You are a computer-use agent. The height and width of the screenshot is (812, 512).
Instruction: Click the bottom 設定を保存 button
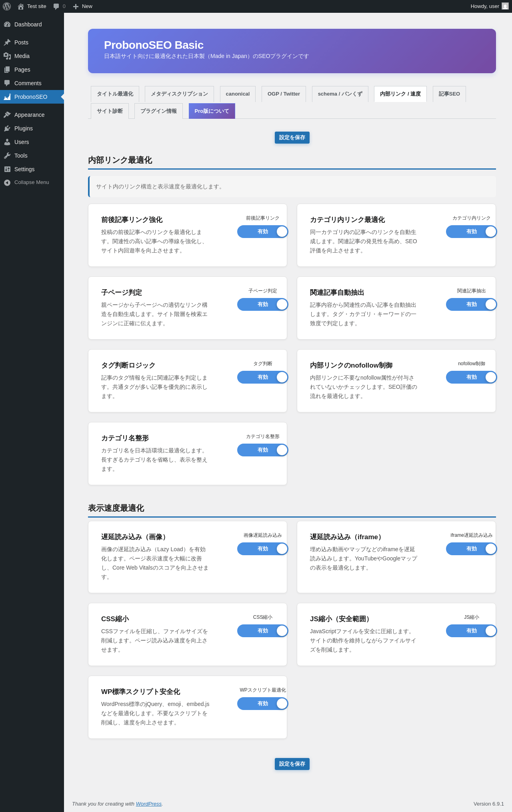coord(292,764)
